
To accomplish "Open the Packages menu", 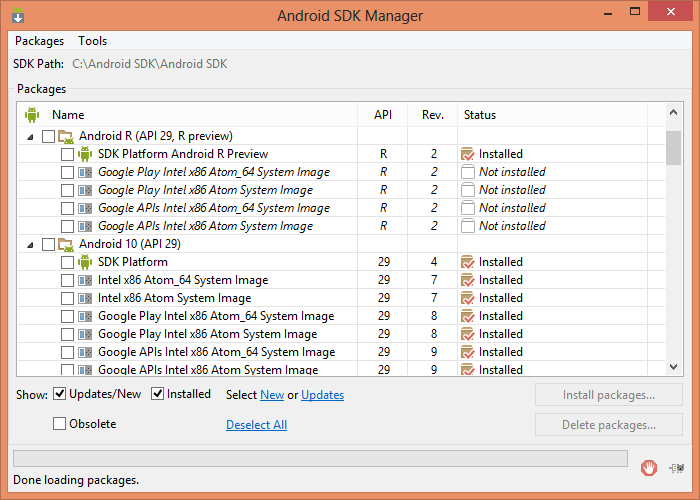I will click(39, 41).
